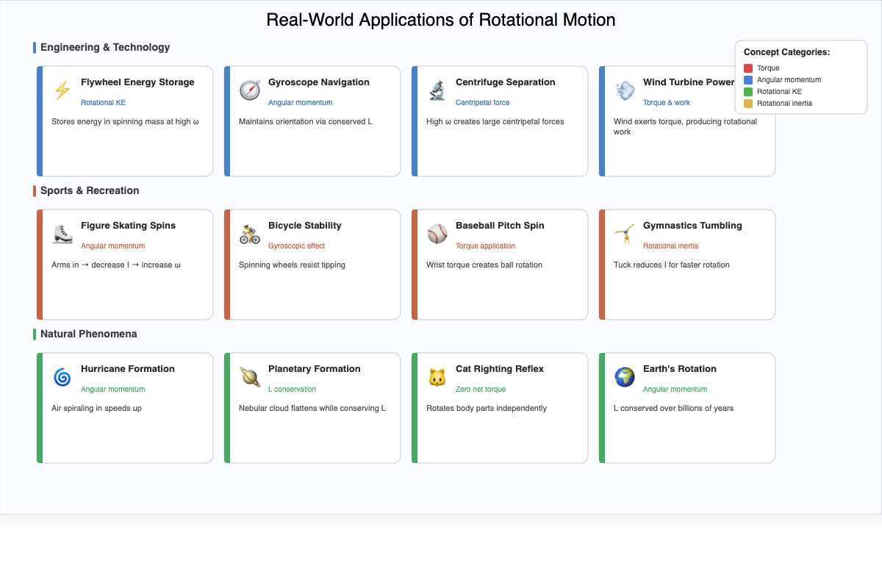Open the Angular momentum link under Gyroscope Navigation
Viewport: 882px width, 588px height.
pos(300,102)
